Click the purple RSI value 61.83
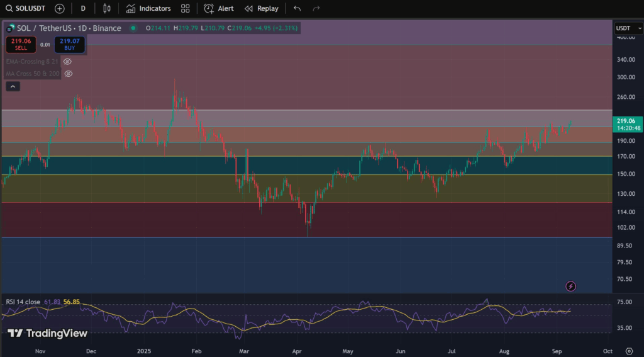Image resolution: width=644 pixels, height=357 pixels. pos(52,302)
